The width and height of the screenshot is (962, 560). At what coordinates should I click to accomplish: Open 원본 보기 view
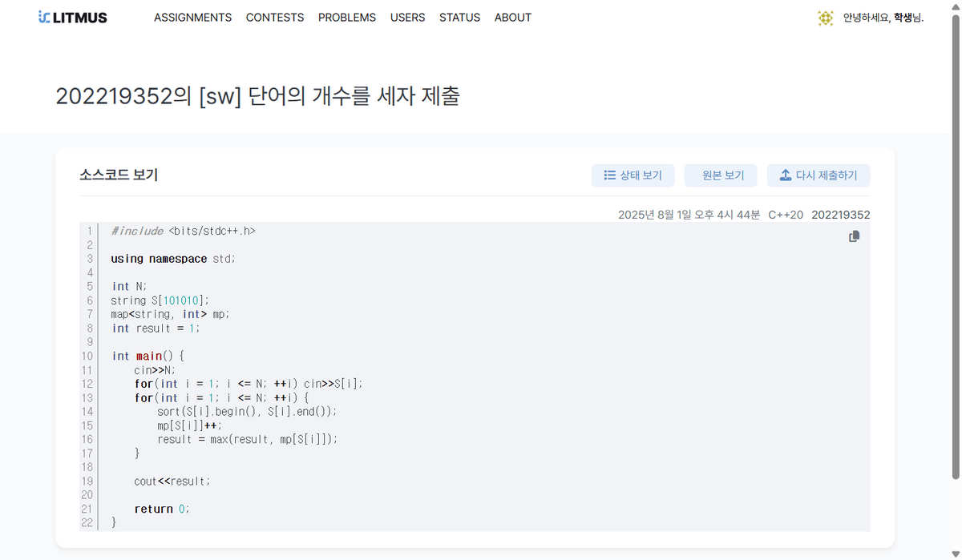click(x=721, y=175)
